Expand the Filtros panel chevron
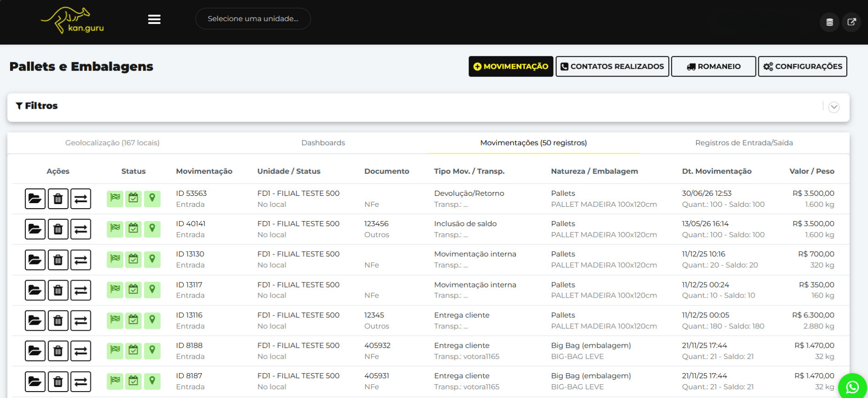This screenshot has width=868, height=398. point(834,107)
